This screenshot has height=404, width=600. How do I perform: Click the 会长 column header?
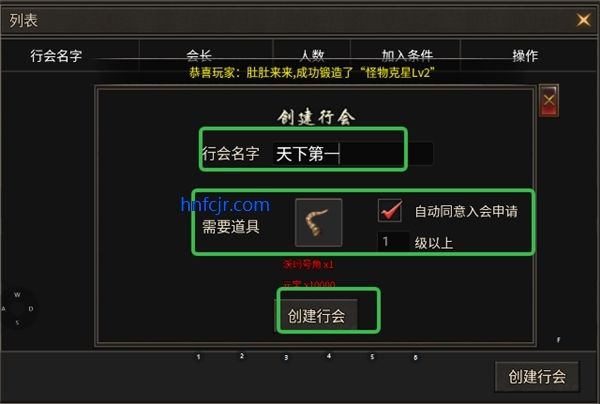[x=199, y=56]
